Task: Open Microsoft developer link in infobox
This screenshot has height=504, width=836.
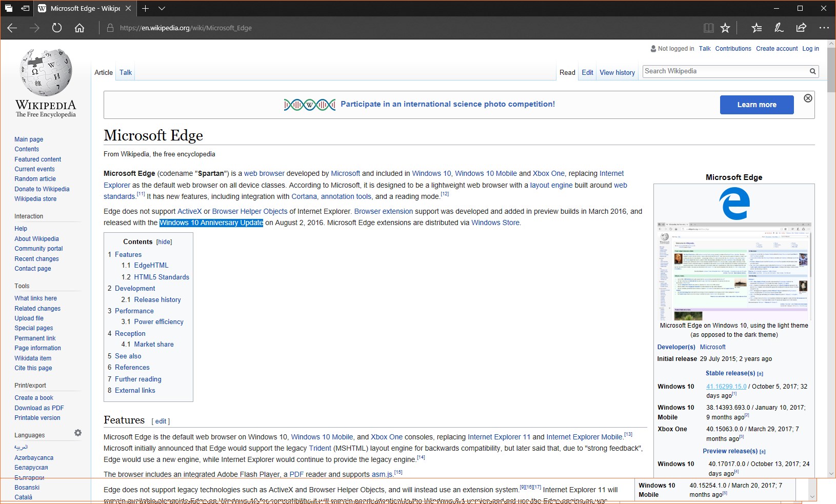Action: tap(712, 347)
